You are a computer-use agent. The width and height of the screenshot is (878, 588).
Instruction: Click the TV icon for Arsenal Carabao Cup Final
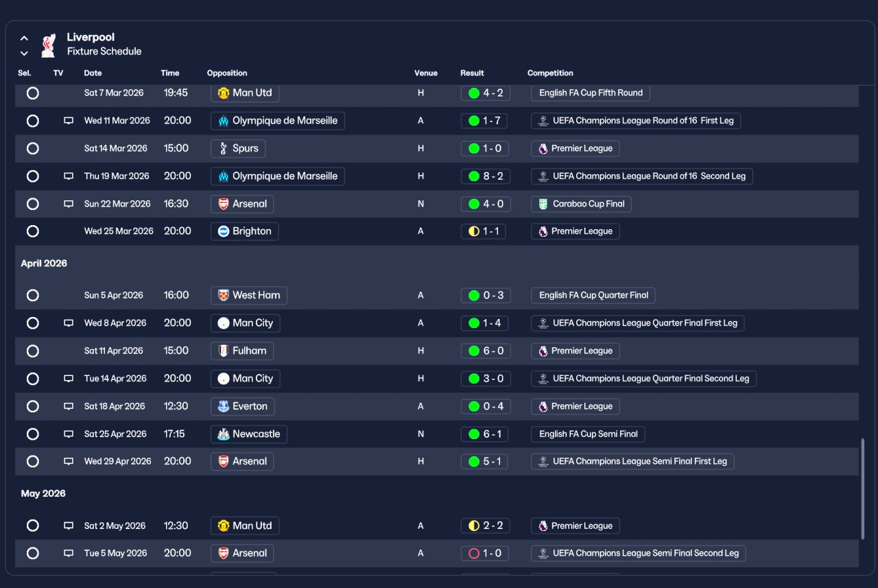[x=69, y=204]
